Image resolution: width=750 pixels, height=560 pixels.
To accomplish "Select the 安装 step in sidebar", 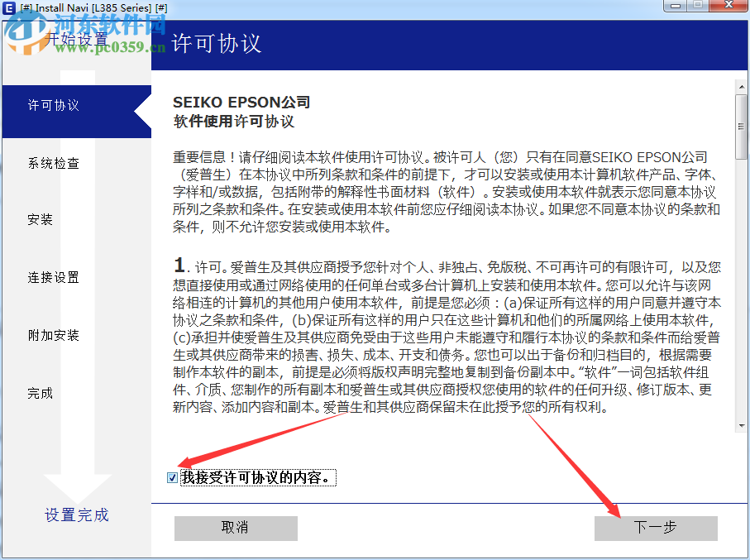I will [x=41, y=220].
